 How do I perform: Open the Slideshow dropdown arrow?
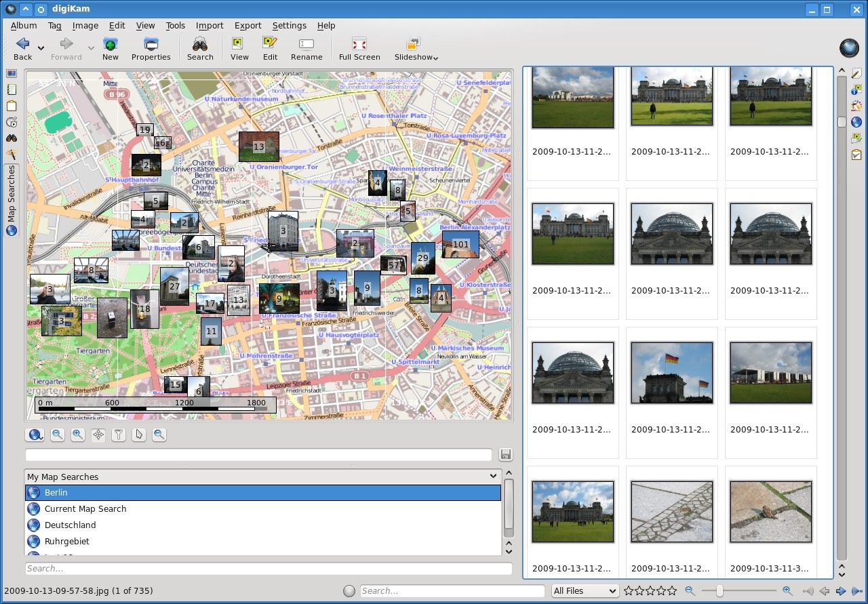(436, 58)
